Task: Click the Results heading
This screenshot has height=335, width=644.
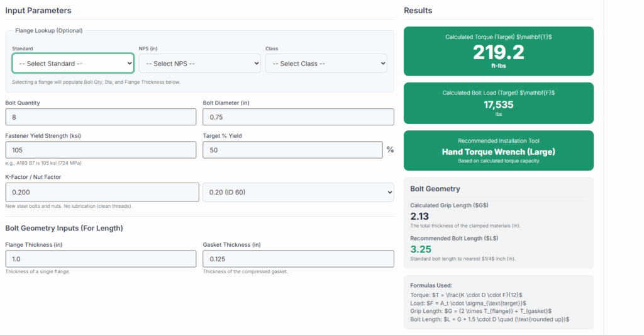Action: [418, 11]
